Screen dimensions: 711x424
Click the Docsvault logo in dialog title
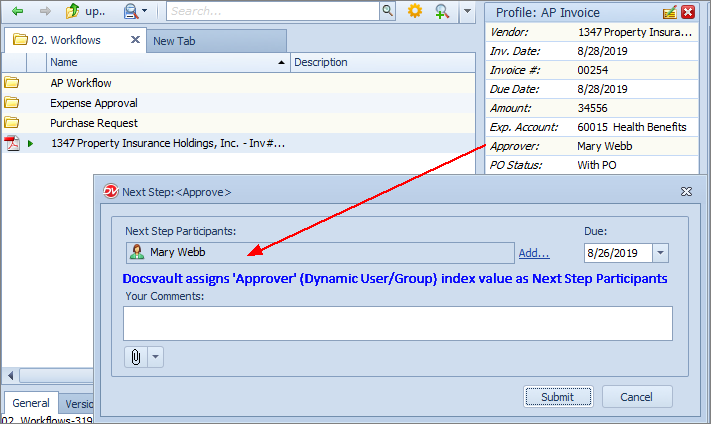[x=111, y=192]
